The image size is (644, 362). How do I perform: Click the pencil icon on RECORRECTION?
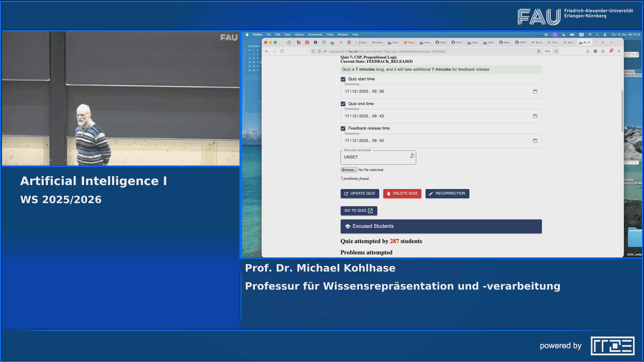[431, 193]
